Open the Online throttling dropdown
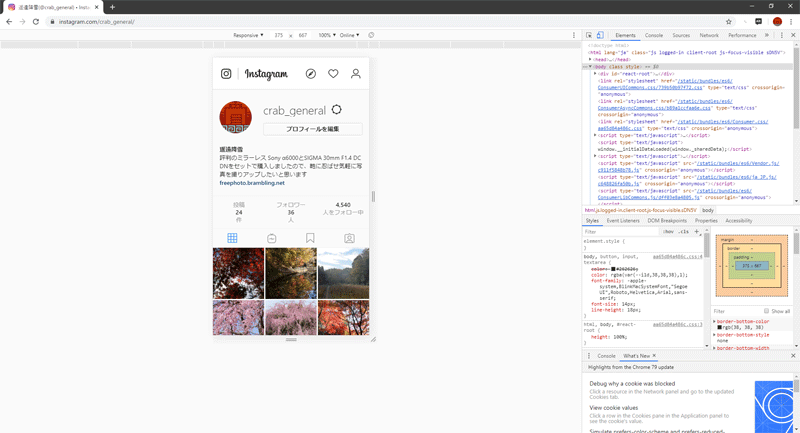The width and height of the screenshot is (800, 433). pos(349,35)
